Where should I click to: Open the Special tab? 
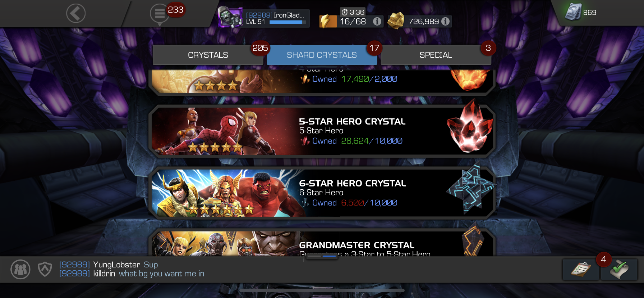[436, 55]
